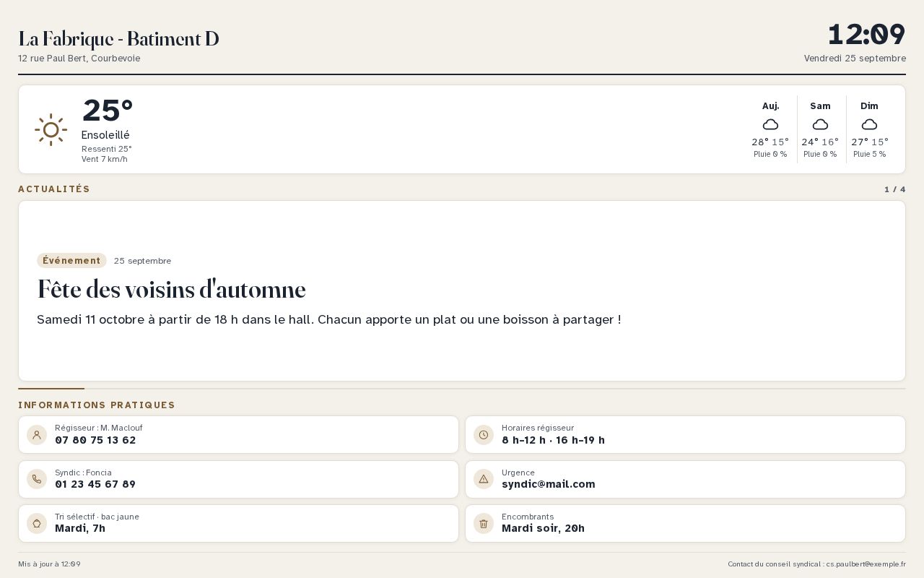Click the recycling icon beside Tri sélectif

[x=37, y=523]
